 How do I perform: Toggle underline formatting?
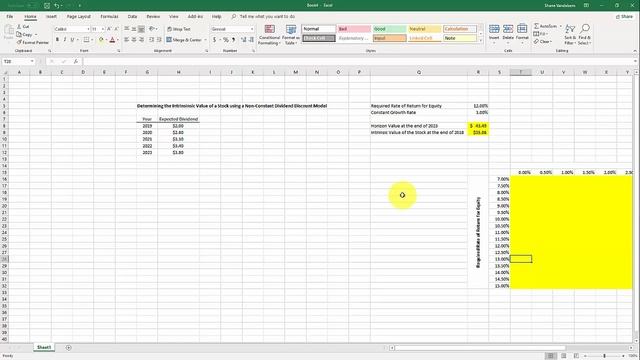(x=72, y=40)
